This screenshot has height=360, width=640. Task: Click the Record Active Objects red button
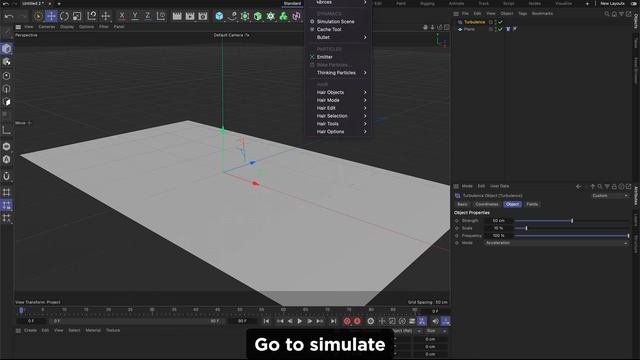coord(347,322)
